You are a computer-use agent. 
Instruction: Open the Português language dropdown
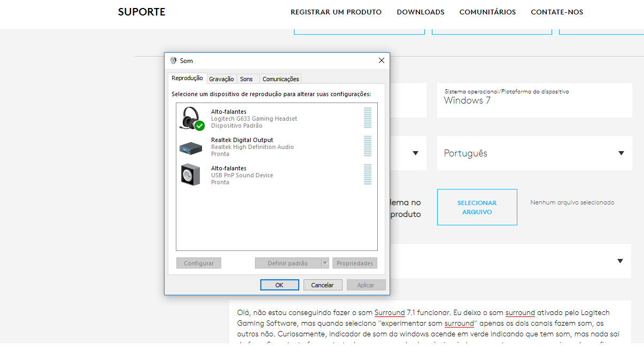pyautogui.click(x=534, y=153)
